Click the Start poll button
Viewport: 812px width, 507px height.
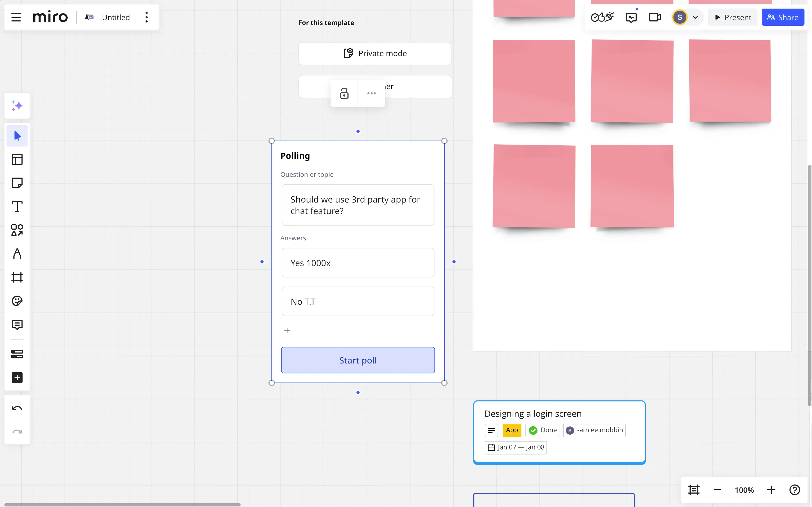tap(358, 360)
